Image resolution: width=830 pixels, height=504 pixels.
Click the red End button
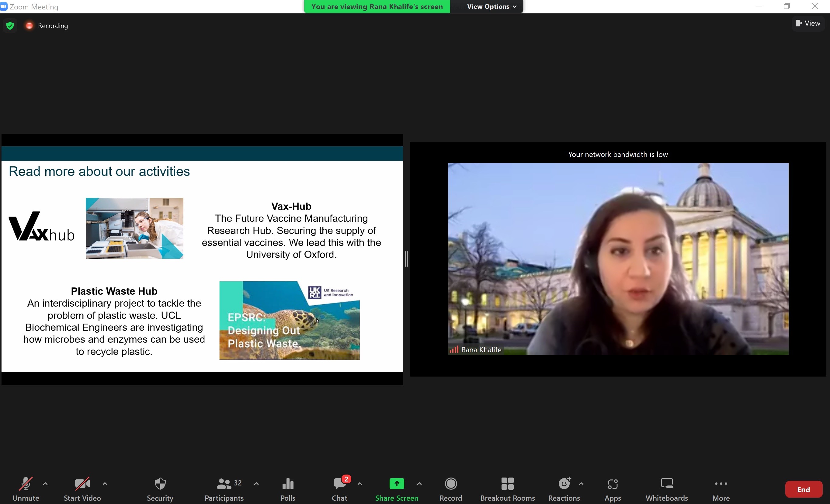pos(804,489)
